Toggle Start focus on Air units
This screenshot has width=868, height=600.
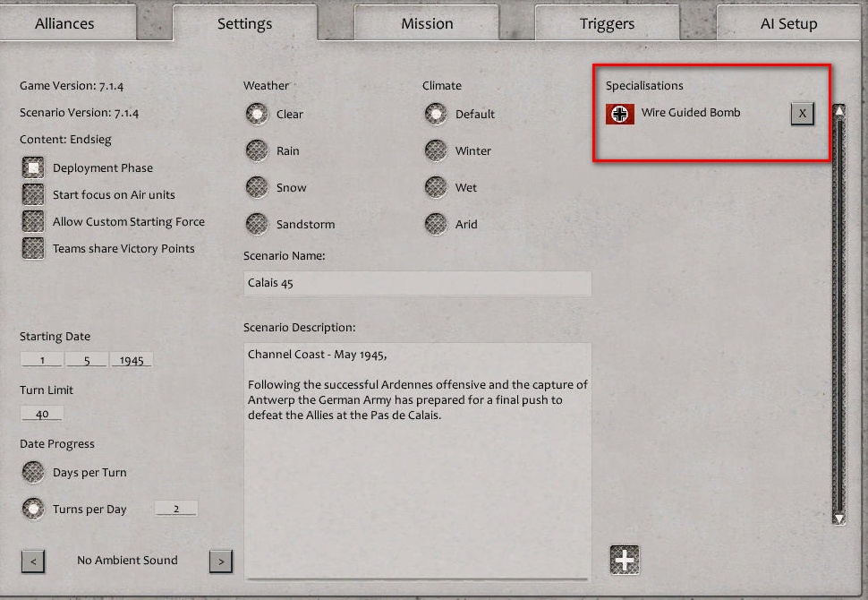32,194
